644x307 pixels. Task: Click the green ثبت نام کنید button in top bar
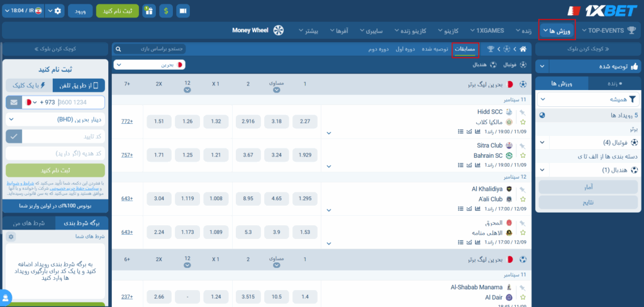pos(118,11)
